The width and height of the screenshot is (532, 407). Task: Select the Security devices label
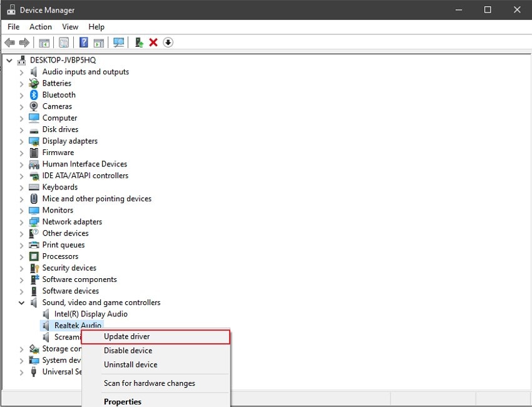tap(69, 268)
